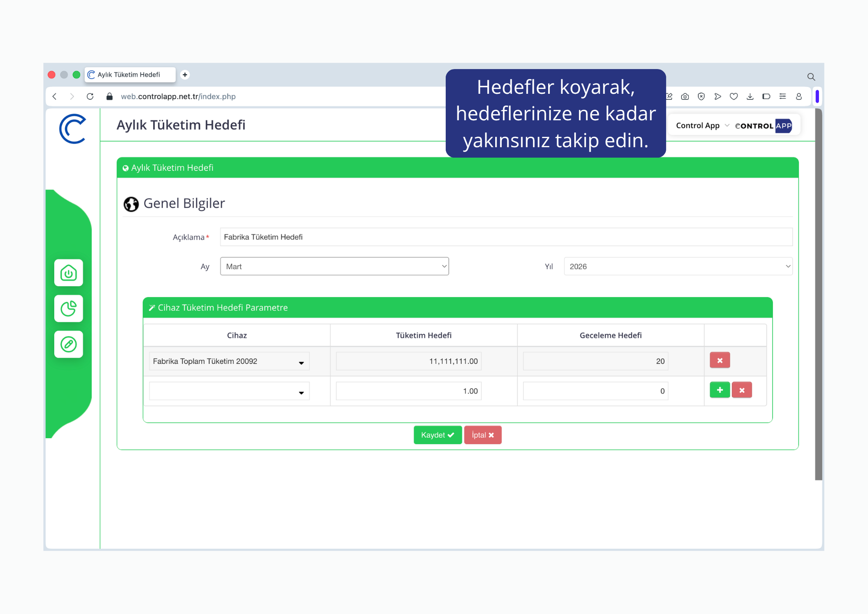Select the Aylık Tüketim Hedefi browser tab
The image size is (868, 614).
pos(130,75)
